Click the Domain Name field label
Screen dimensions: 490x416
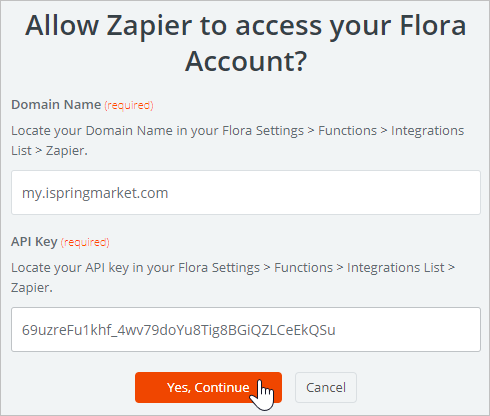[56, 105]
